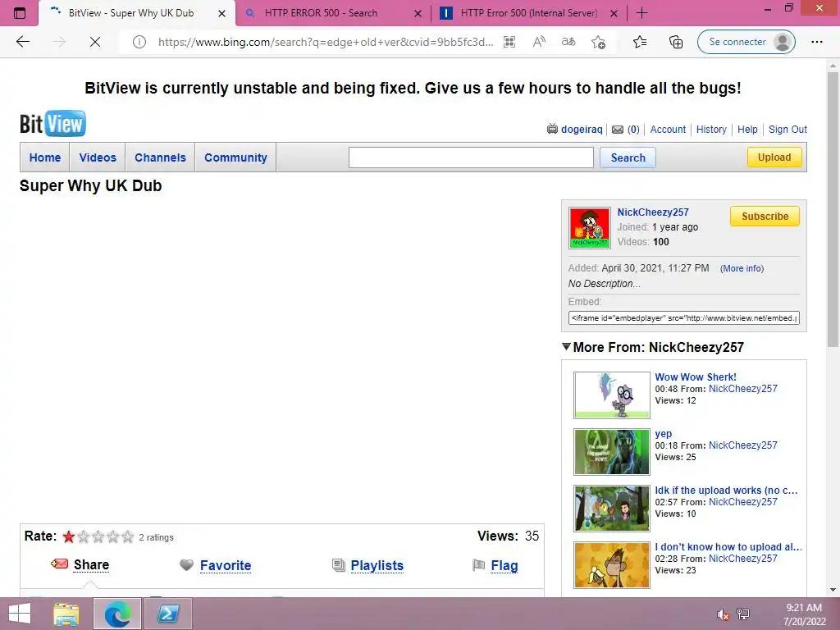Open Channels nav item

(160, 157)
